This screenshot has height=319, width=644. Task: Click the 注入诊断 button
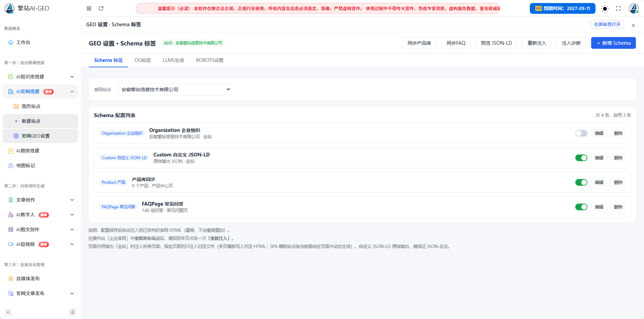[571, 43]
